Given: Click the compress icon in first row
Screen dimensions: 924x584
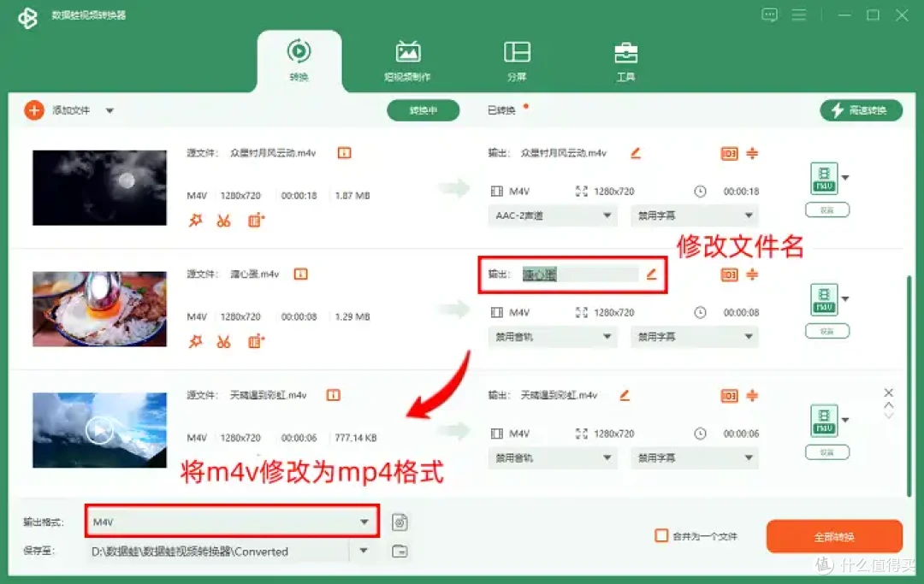Looking at the screenshot, I should click(752, 154).
